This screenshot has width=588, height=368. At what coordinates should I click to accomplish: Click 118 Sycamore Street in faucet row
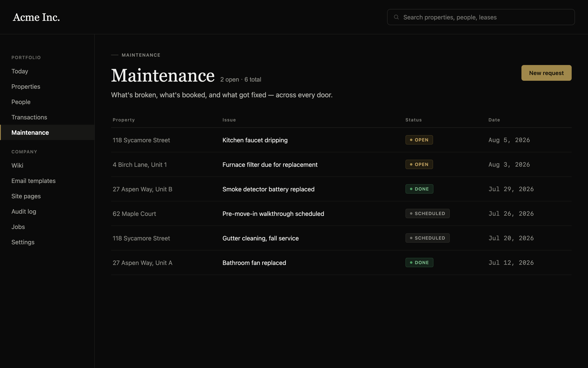(x=141, y=140)
